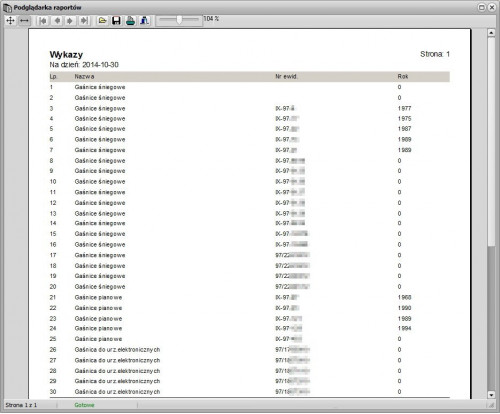Close the Podglądarka raportów window
The image size is (500, 414).
[492, 7]
